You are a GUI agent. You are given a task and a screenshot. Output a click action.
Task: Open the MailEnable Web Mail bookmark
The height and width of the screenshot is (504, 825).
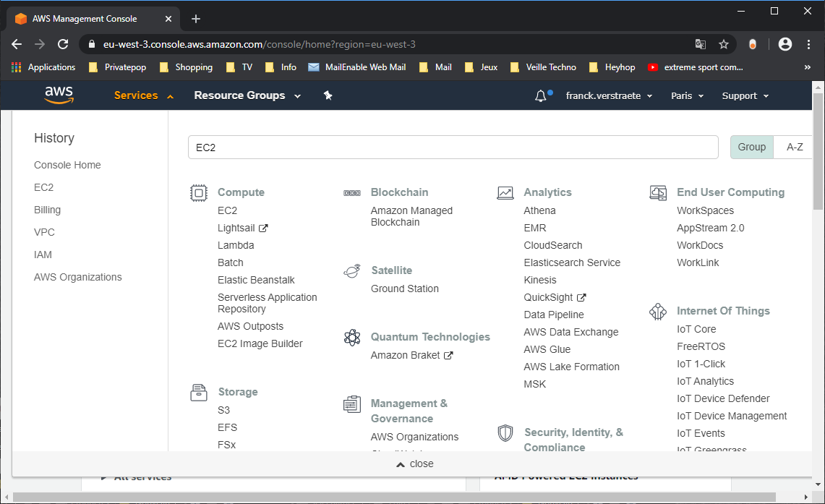[356, 67]
